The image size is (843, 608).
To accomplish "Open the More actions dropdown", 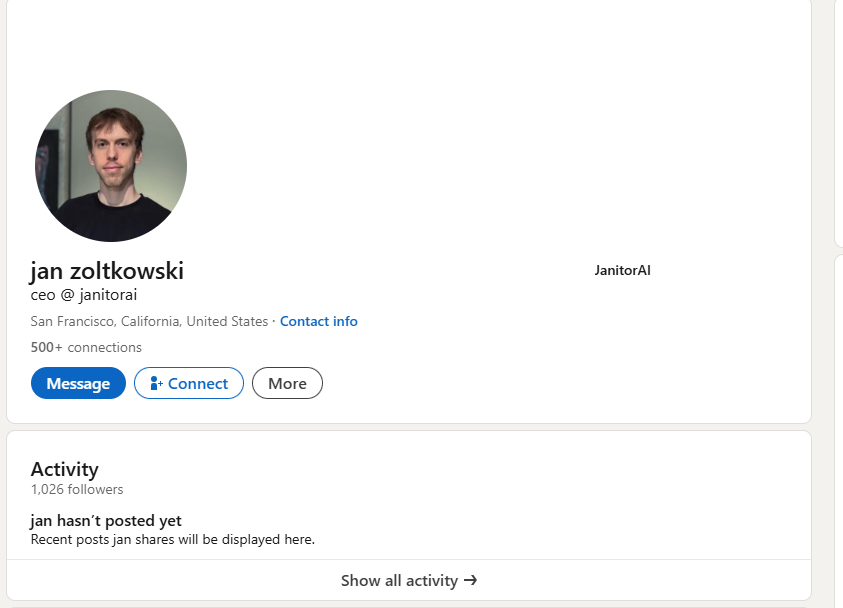I will coord(287,383).
